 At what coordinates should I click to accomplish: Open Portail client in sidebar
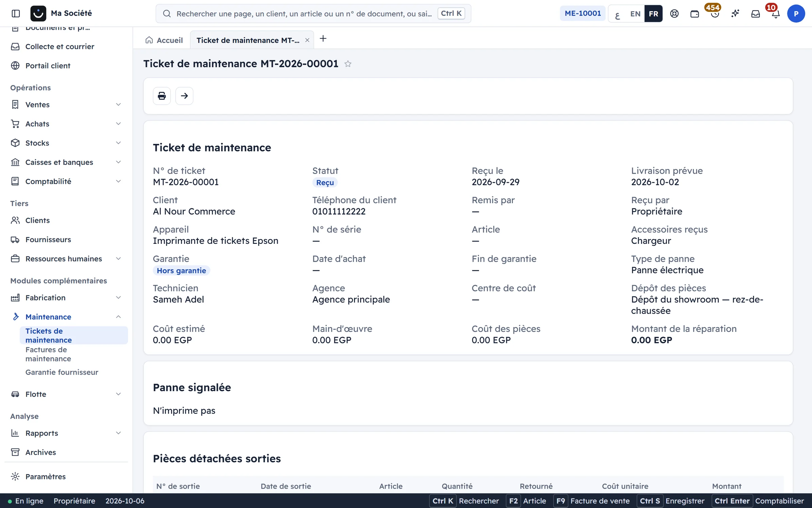click(66, 66)
